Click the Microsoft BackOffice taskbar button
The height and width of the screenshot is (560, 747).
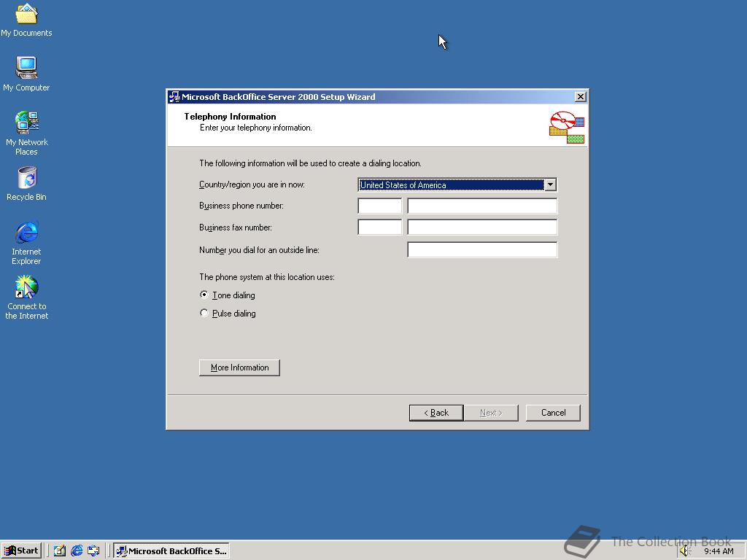click(x=171, y=551)
